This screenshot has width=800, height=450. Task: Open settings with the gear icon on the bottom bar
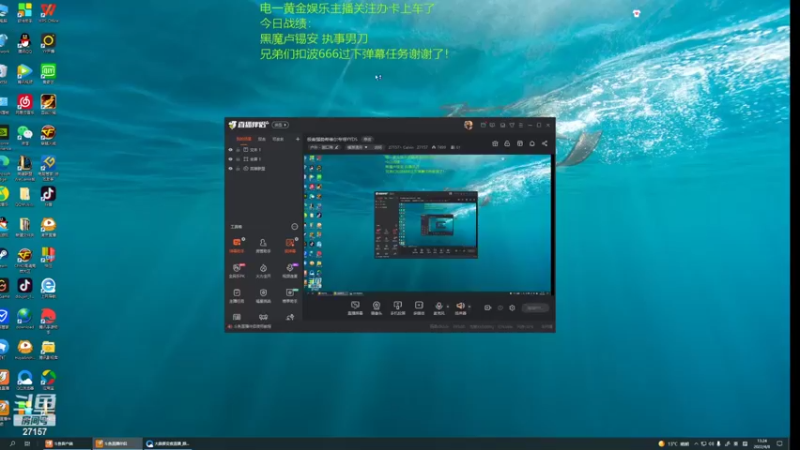coord(512,308)
